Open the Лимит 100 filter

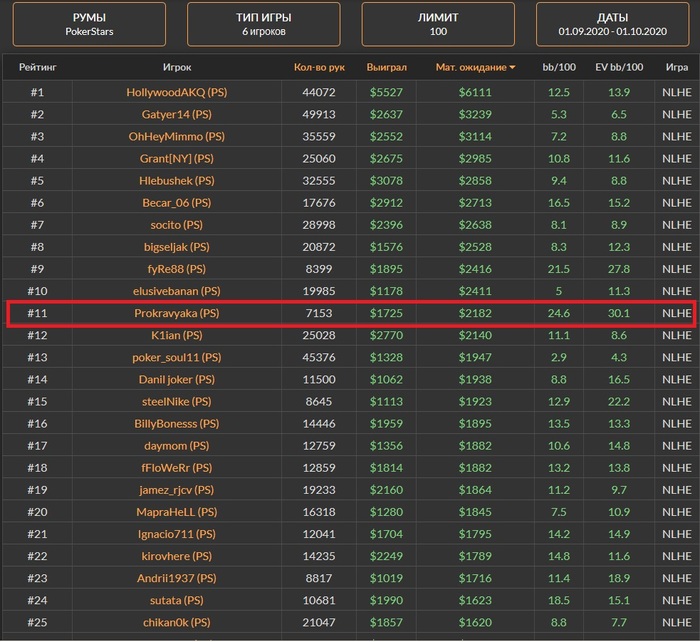point(438,24)
